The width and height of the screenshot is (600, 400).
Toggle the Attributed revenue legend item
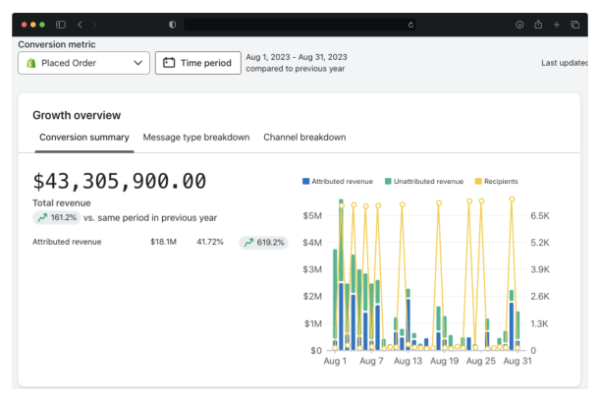tap(337, 181)
